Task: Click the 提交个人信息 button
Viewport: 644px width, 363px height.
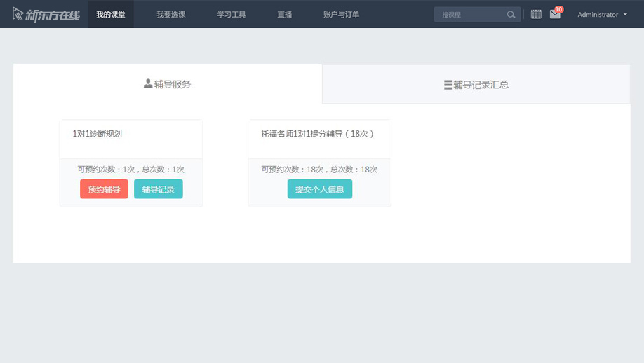Action: point(319,189)
